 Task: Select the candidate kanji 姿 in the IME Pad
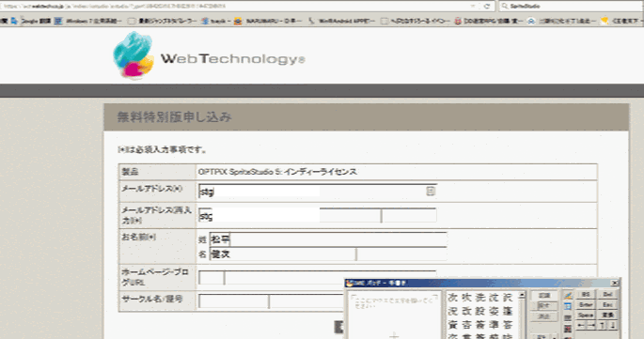[x=495, y=311]
